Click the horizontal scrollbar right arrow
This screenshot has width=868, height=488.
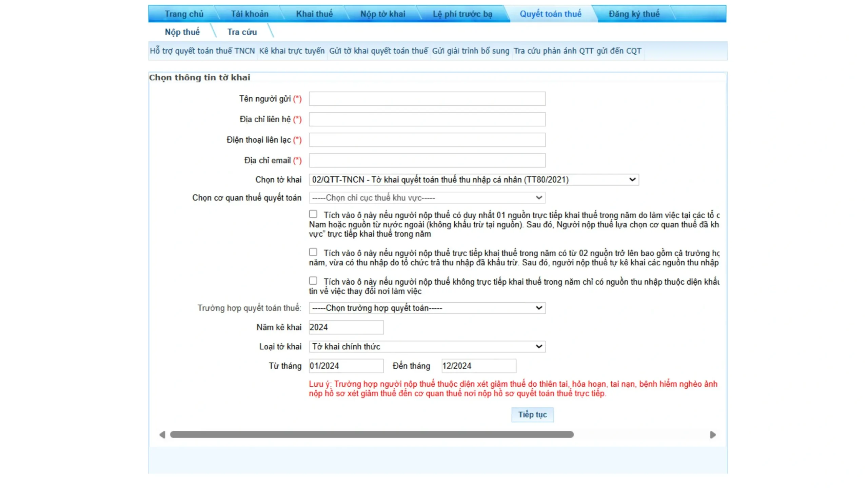click(x=713, y=434)
